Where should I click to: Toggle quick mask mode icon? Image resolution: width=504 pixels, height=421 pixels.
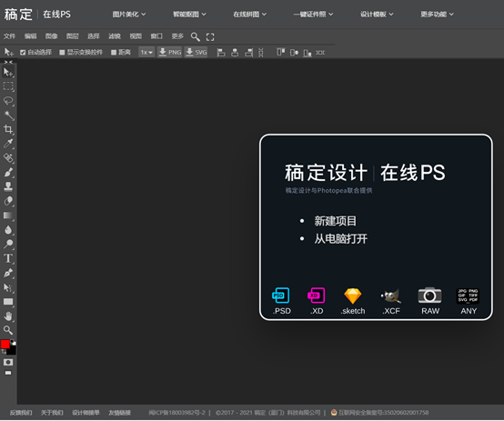tap(8, 362)
